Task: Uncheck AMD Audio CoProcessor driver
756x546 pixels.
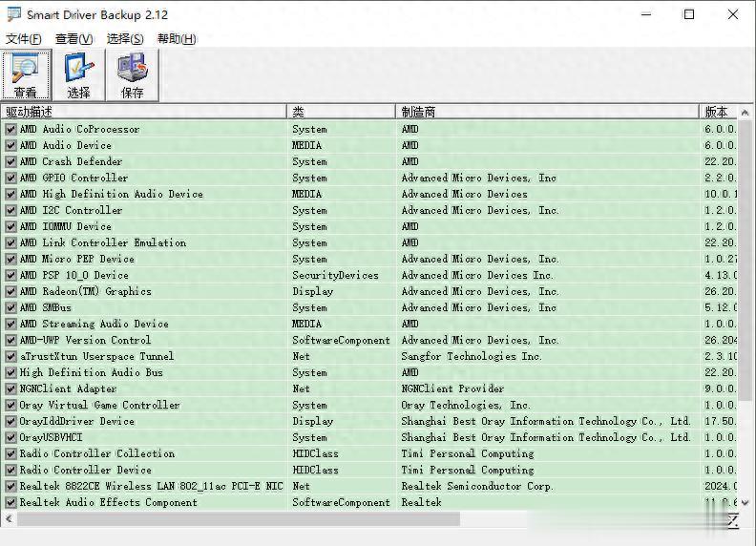Action: coord(10,129)
